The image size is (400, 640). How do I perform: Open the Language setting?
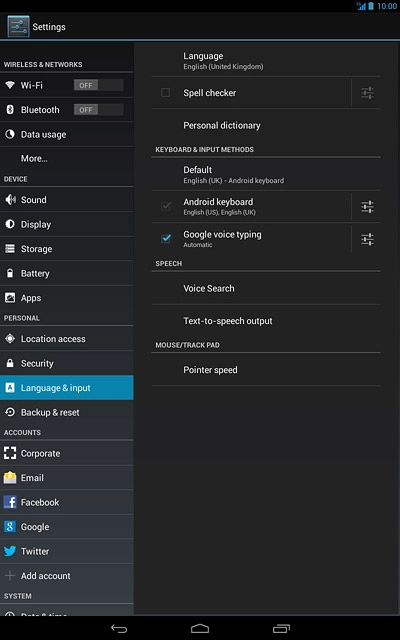click(x=266, y=60)
